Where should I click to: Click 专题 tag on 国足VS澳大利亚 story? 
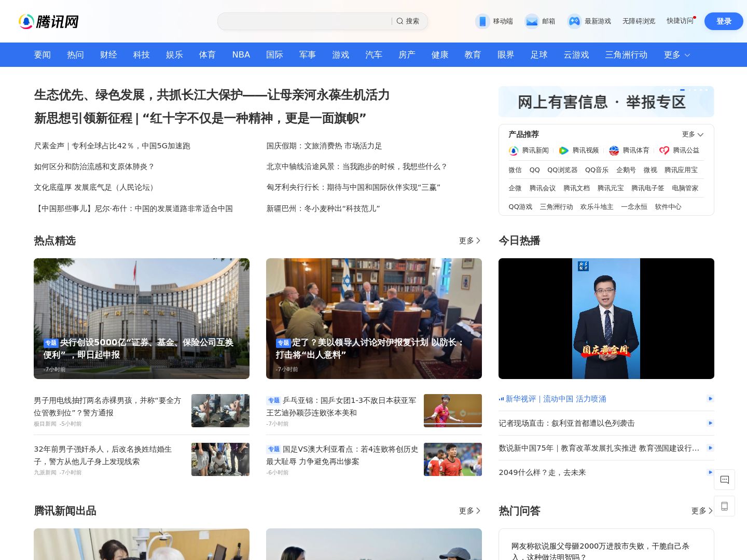point(273,449)
